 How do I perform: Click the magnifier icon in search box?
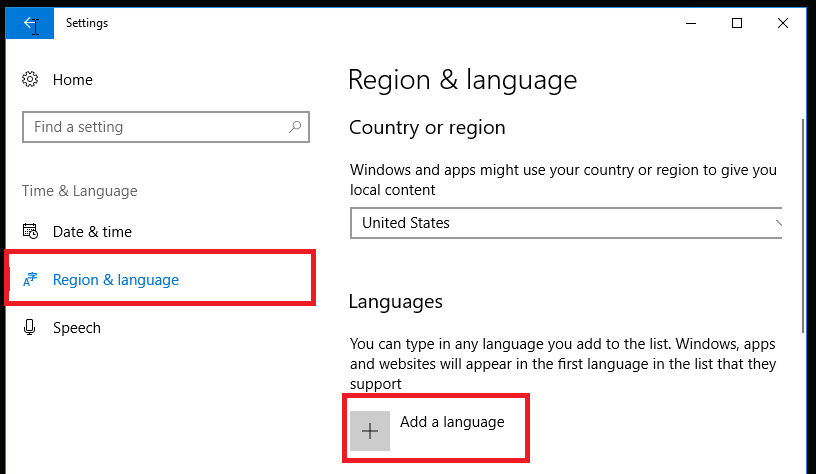click(x=295, y=127)
